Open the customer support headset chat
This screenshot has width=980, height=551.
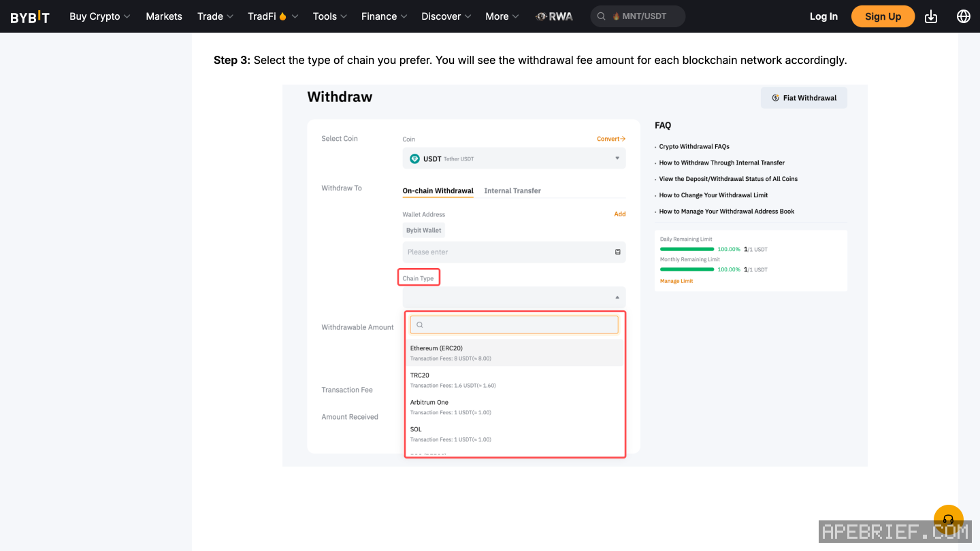coord(948,520)
